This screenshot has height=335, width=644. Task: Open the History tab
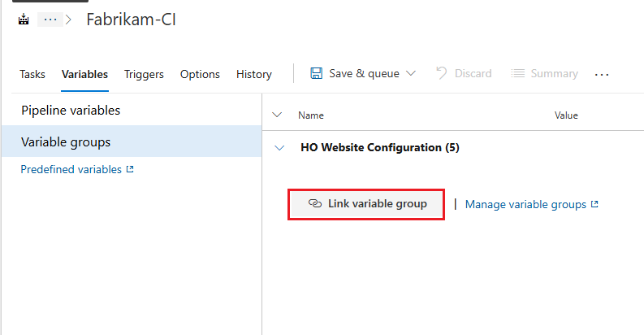click(x=253, y=74)
